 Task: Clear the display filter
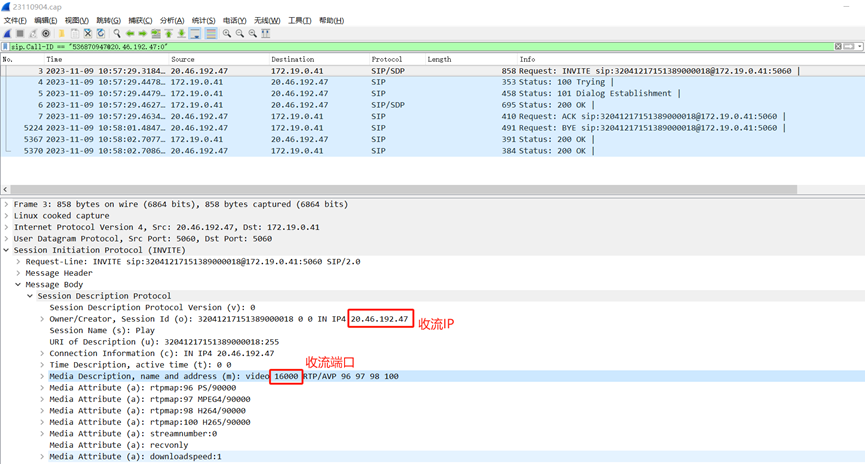tap(838, 47)
